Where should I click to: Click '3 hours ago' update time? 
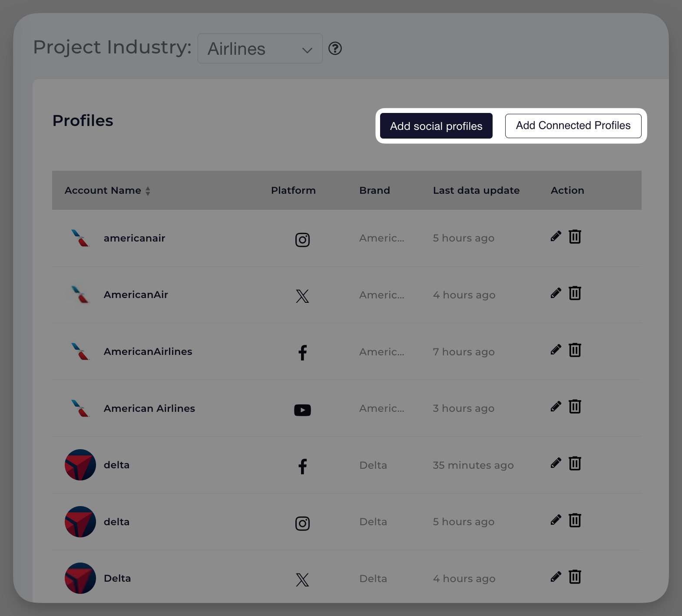tap(463, 408)
